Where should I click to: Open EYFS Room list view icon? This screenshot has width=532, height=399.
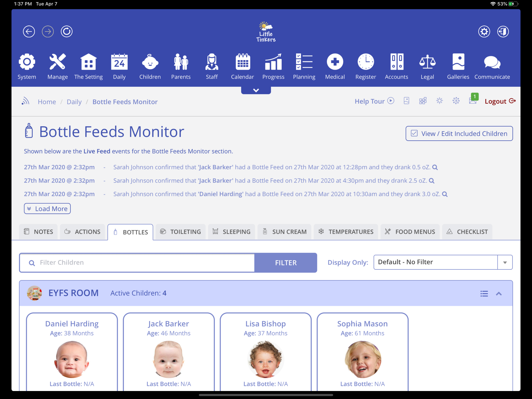[484, 293]
